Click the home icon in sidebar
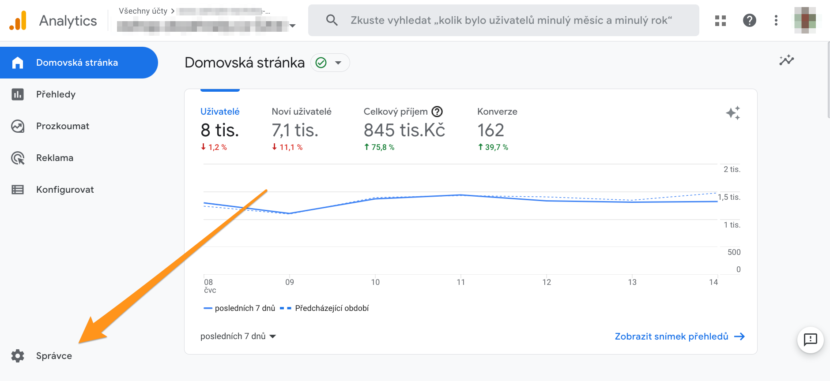830x381 pixels. [x=18, y=62]
